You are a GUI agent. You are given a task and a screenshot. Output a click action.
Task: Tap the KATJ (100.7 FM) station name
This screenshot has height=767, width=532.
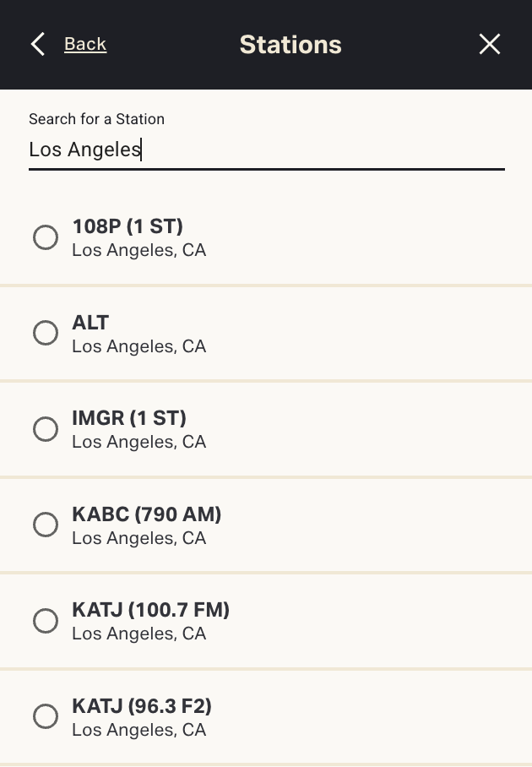(x=151, y=610)
